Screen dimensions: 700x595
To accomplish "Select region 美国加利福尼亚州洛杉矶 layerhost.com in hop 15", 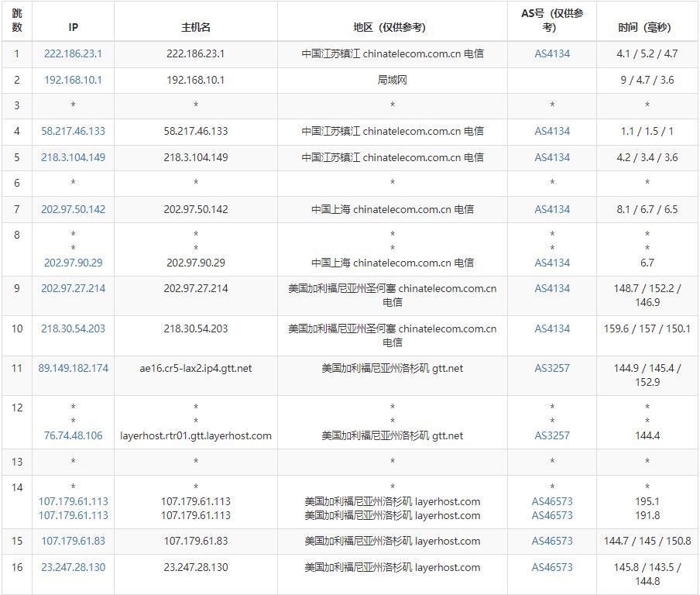I will pos(392,542).
